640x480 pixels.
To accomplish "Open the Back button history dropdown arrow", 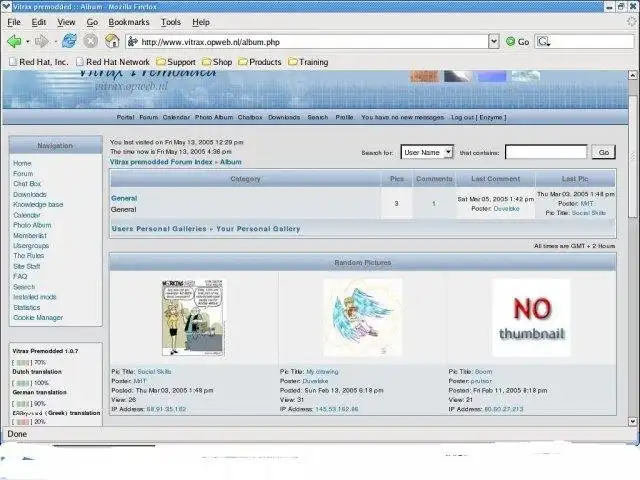I will (27, 42).
